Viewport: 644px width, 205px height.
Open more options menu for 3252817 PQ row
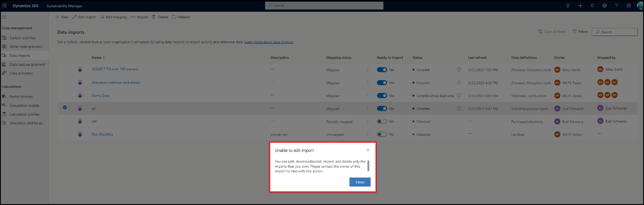click(x=368, y=70)
